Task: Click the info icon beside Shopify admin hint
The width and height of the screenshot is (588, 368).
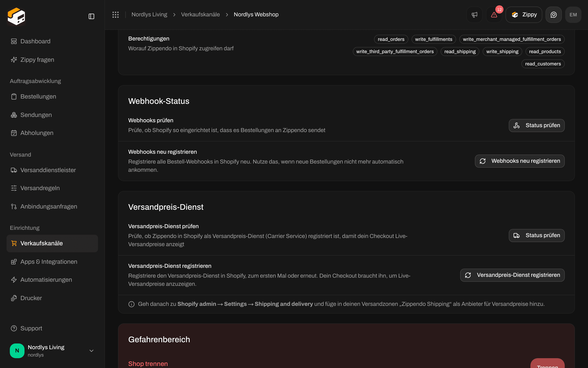Action: [131, 304]
